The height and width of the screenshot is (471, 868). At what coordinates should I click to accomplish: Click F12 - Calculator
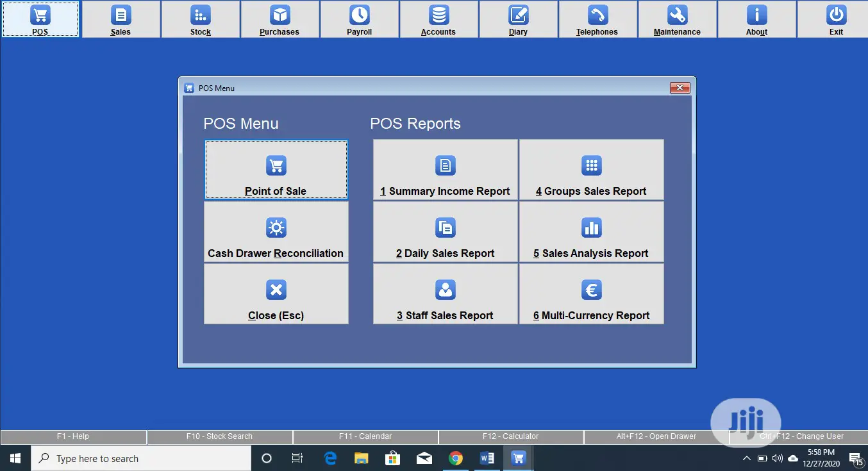pyautogui.click(x=511, y=436)
